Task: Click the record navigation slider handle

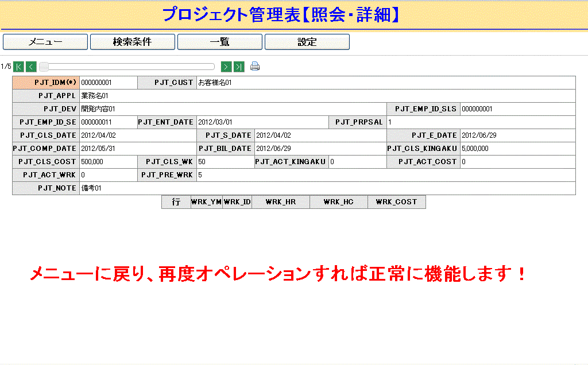Action: pos(44,67)
